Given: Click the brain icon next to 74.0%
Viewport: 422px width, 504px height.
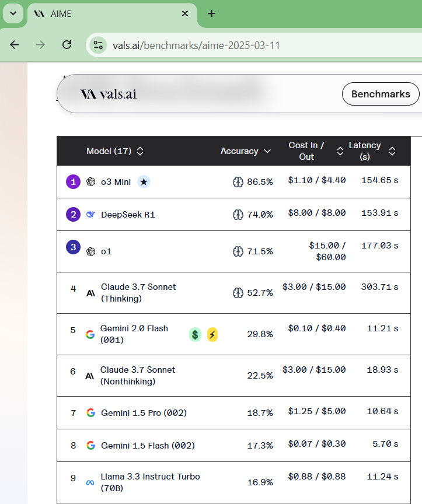Looking at the screenshot, I should tap(238, 215).
